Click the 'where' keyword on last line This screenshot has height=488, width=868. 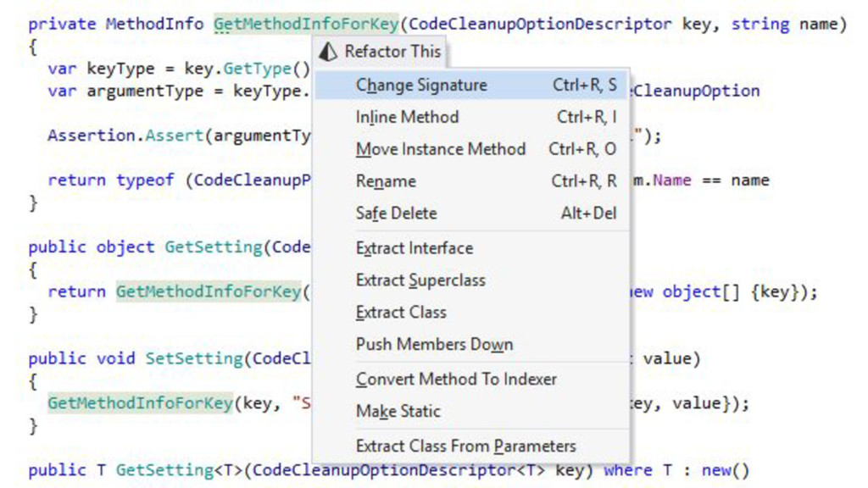[x=628, y=470]
